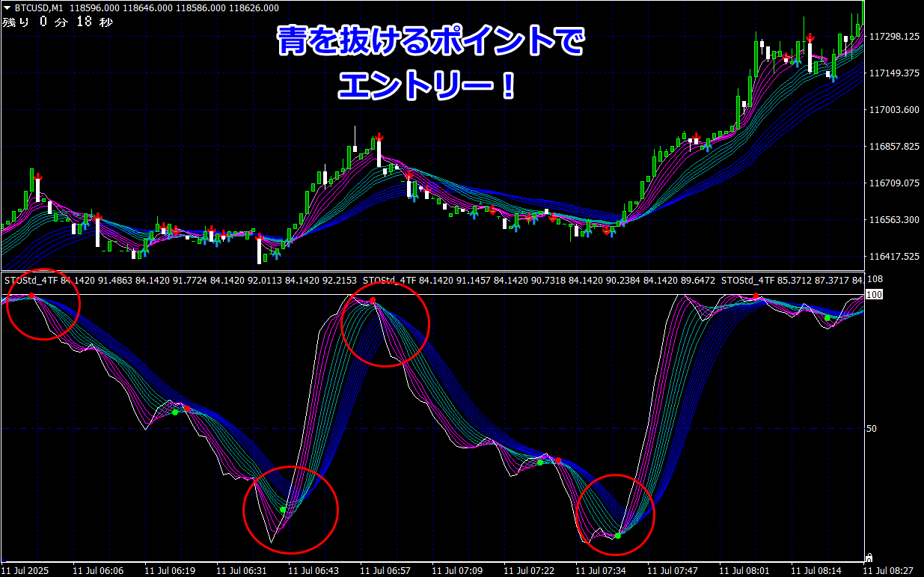Click the BTCUSD,M1 chart title
This screenshot has width=924, height=577.
(37, 8)
